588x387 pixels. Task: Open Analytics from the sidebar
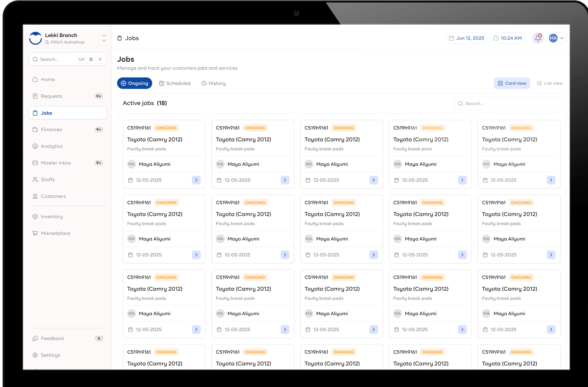(52, 146)
